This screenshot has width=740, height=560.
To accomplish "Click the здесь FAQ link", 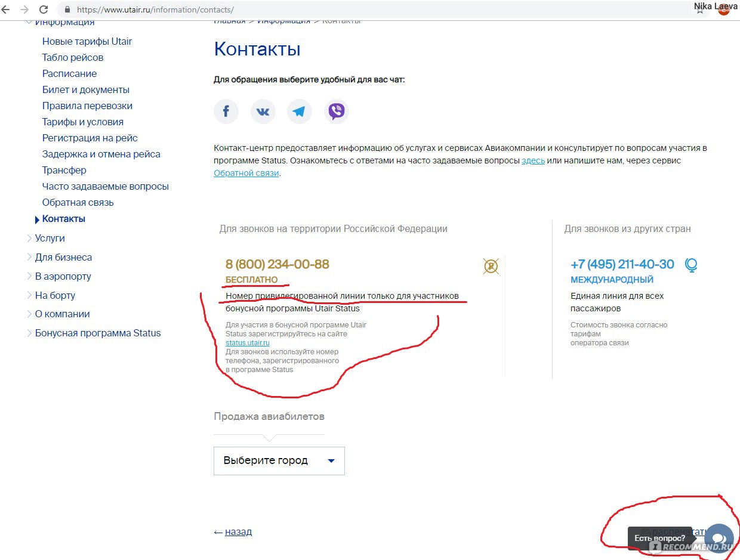I will coord(533,160).
